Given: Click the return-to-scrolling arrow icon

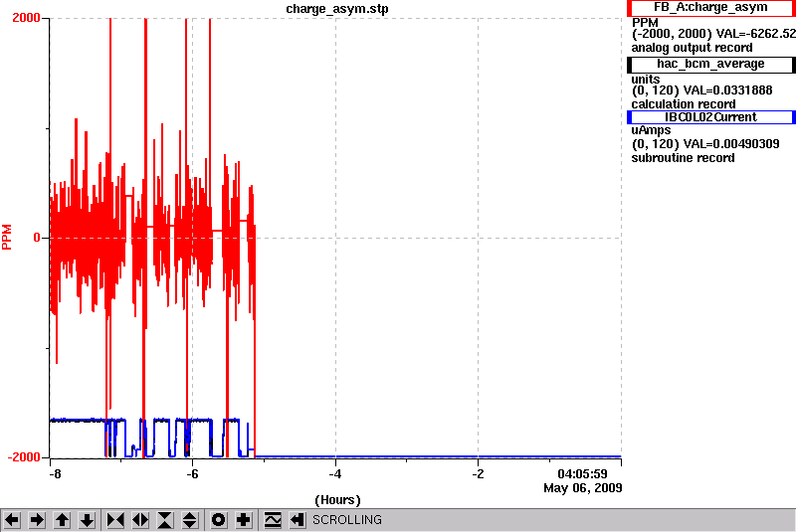Looking at the screenshot, I should [x=298, y=520].
